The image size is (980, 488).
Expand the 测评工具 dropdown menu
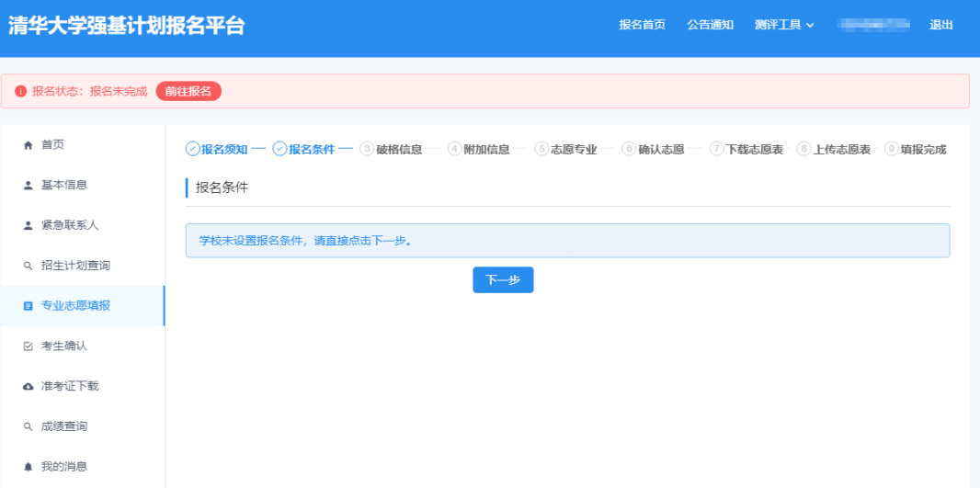coord(784,25)
